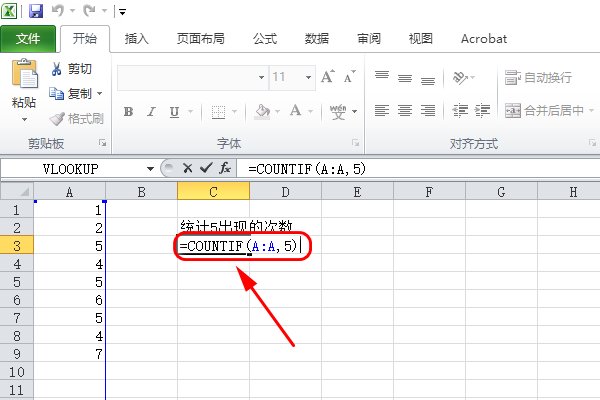This screenshot has height=400, width=600.
Task: Open the Clipboard (剪贴板) dialog launcher
Action: pos(102,143)
